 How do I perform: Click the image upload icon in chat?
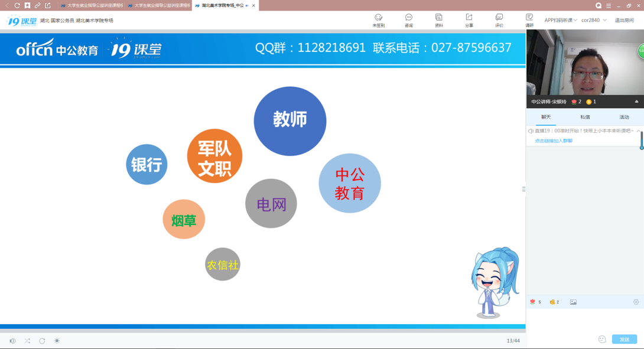[573, 302]
